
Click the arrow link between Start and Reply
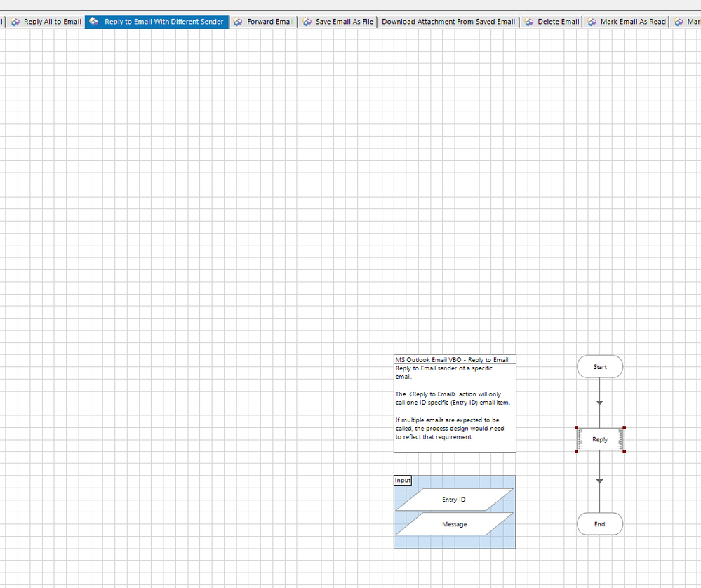(x=600, y=403)
